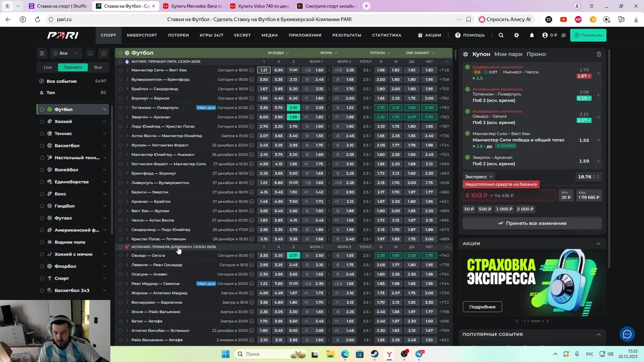The width and height of the screenshot is (644, 362).
Task: Switch to Промо coupon tab
Action: [x=536, y=54]
